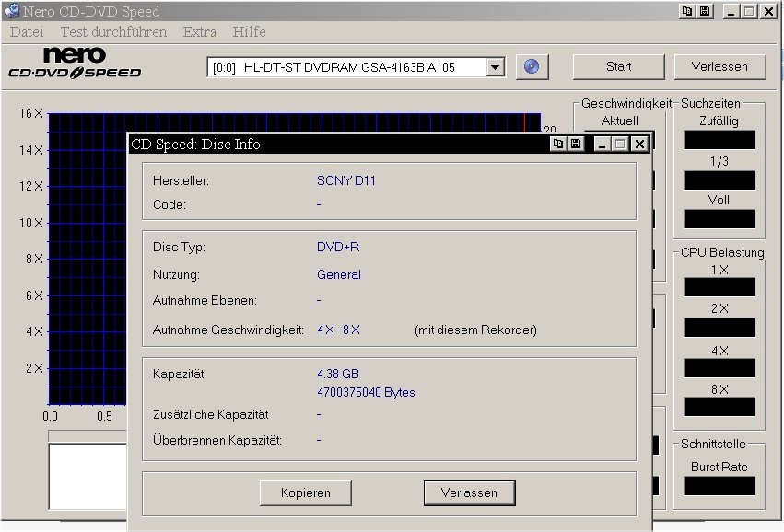Image resolution: width=784 pixels, height=532 pixels.
Task: Click the 4X-8X recording speed value
Action: (338, 330)
